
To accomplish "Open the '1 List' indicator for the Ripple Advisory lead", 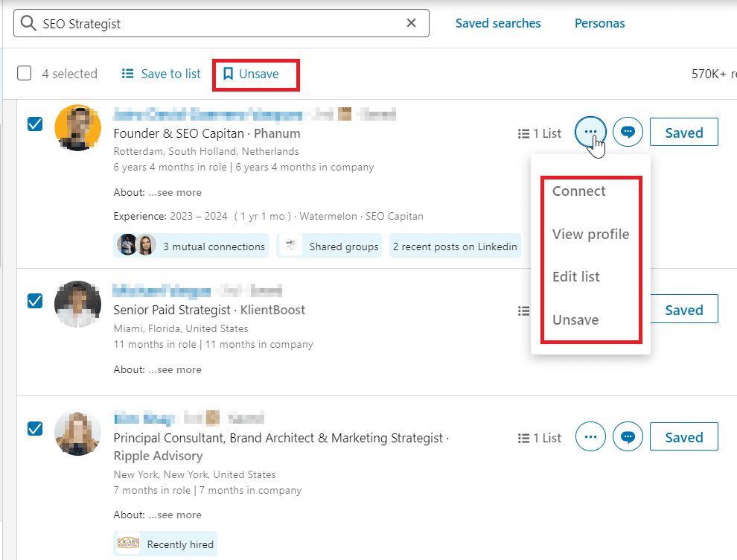I will 540,438.
